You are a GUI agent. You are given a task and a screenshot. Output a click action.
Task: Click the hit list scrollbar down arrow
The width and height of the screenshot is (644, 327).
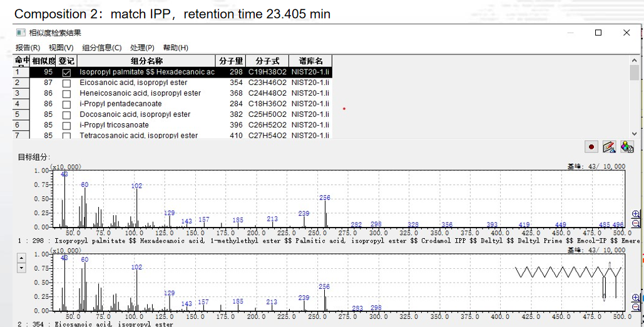pos(635,134)
